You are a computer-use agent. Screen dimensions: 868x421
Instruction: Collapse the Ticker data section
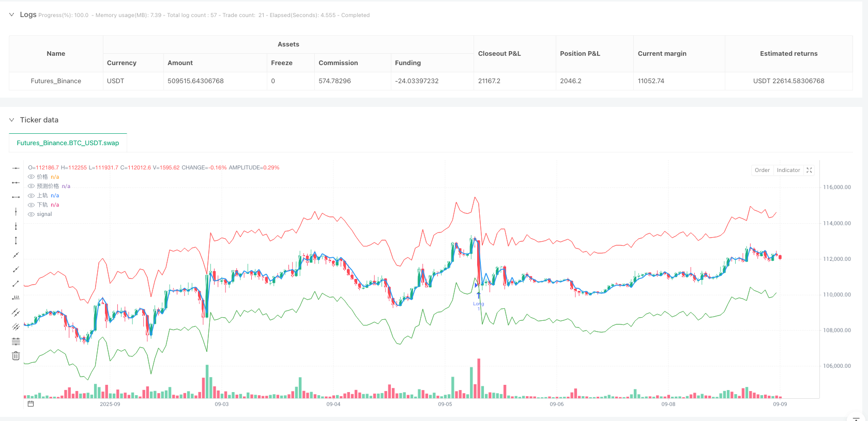click(x=11, y=120)
